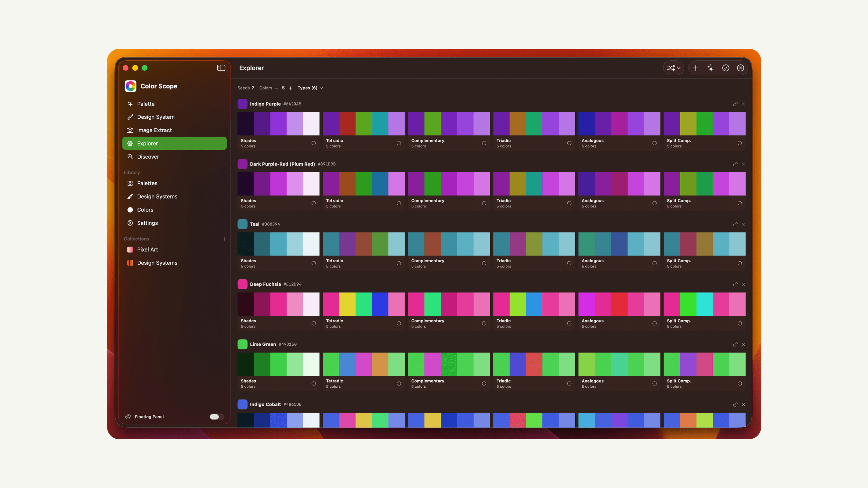
Task: Toggle the Floating Panel switch
Action: pyautogui.click(x=217, y=417)
